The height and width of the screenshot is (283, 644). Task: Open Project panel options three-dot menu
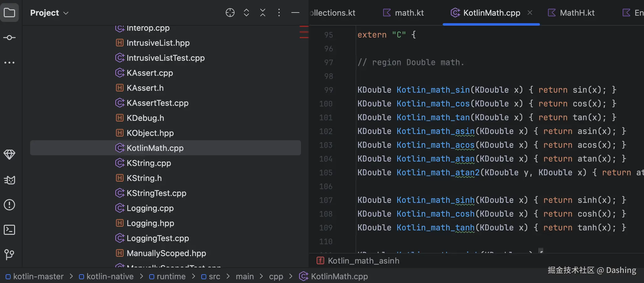[x=279, y=13]
